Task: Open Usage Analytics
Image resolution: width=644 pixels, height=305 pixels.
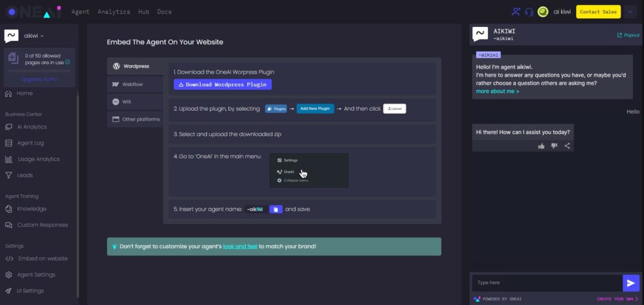Action: [x=33, y=159]
